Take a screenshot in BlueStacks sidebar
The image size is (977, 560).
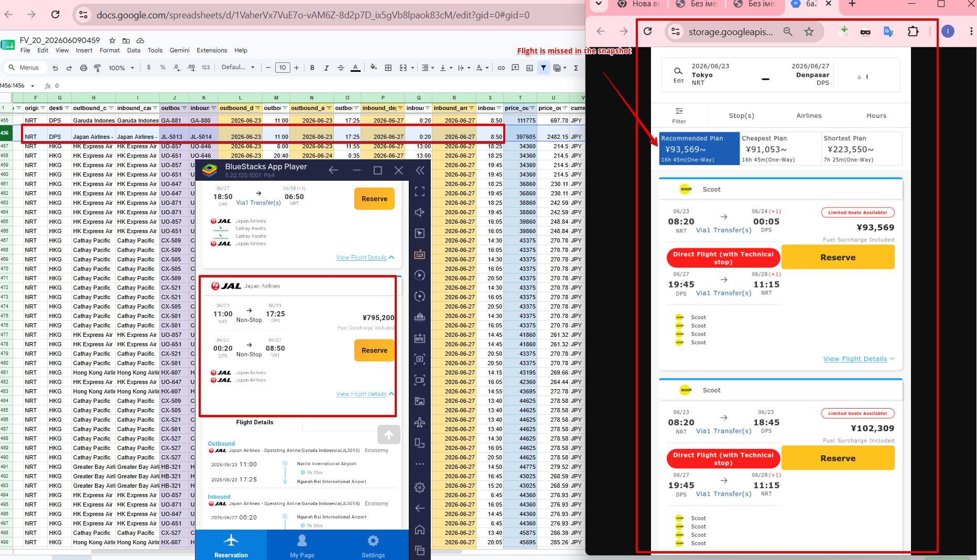(419, 359)
